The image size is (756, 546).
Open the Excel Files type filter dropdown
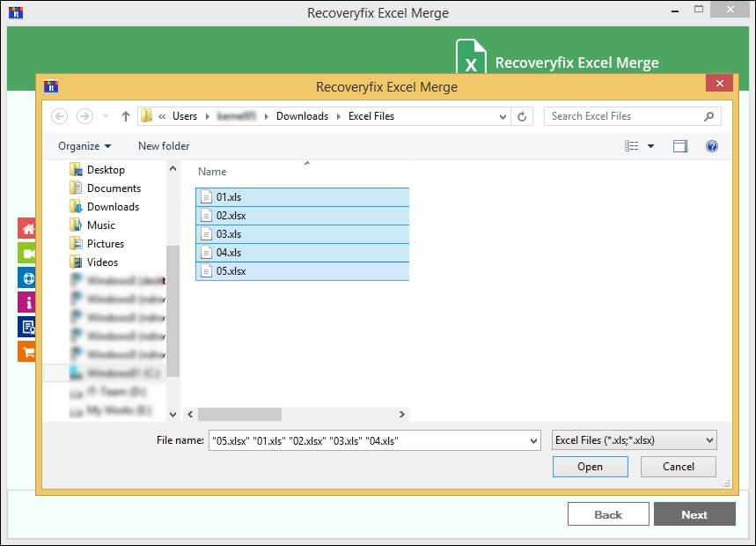coord(634,440)
